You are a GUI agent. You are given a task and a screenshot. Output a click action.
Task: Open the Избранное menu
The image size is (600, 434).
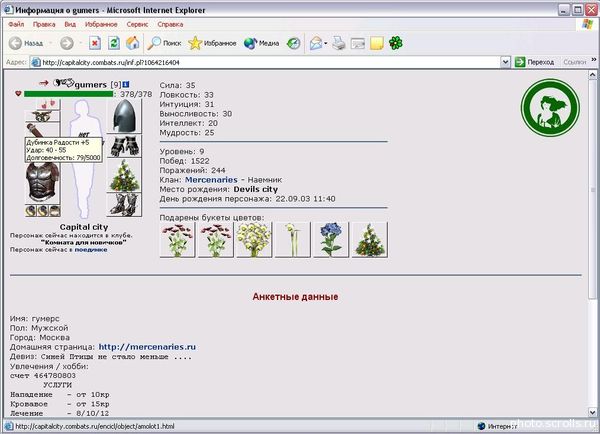(x=101, y=24)
